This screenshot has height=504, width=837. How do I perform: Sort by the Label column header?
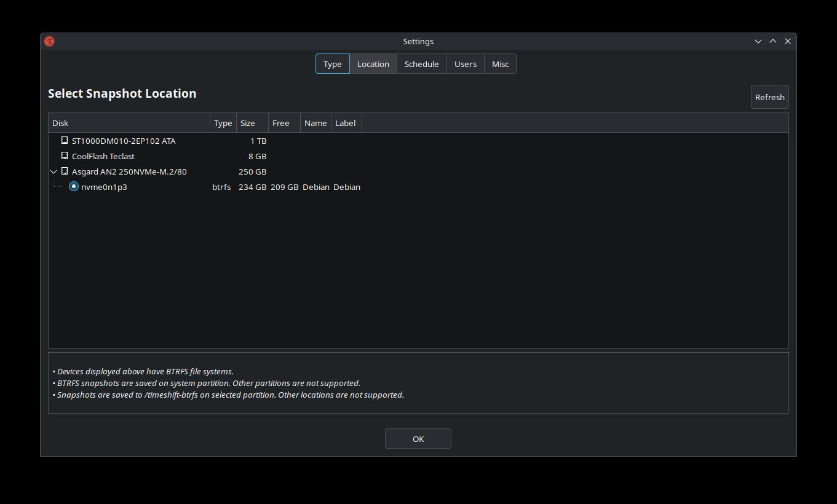coord(346,123)
